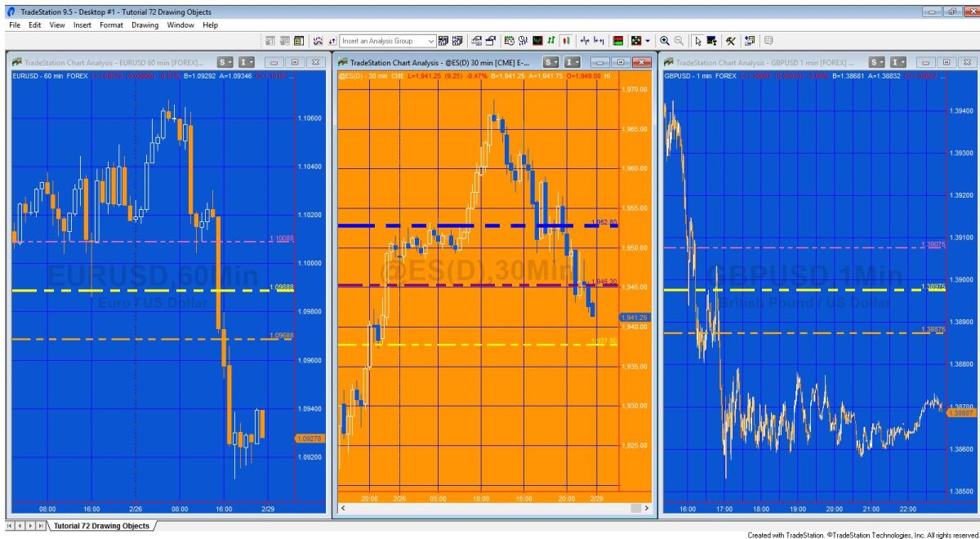The height and width of the screenshot is (539, 980).
Task: Open the Help menu
Action: [211, 25]
